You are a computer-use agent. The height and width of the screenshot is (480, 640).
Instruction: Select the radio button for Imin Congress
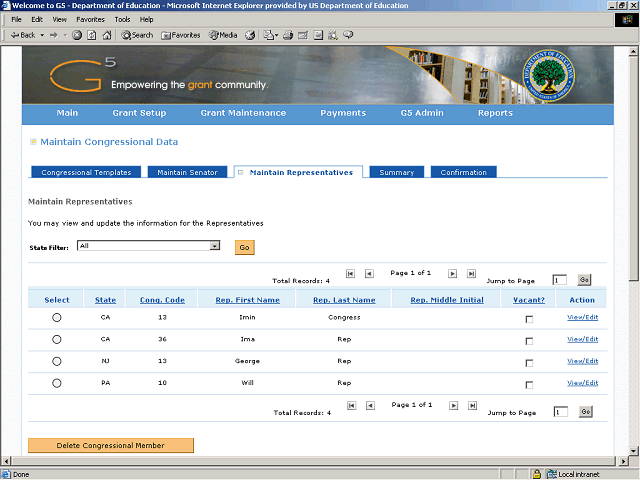point(57,317)
